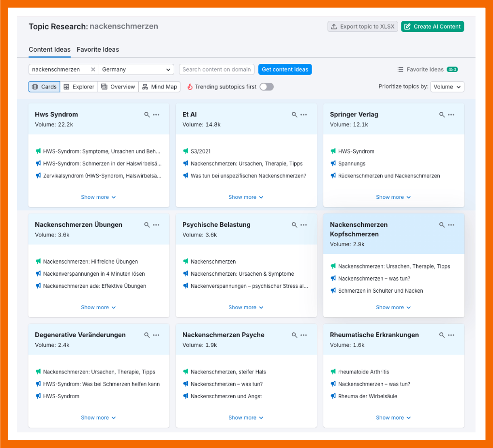Open ellipsis menu on Et Al card
This screenshot has width=493, height=448.
point(303,115)
